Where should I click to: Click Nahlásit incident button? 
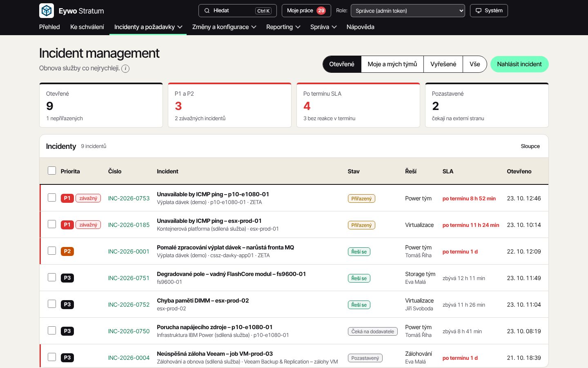[x=519, y=64]
